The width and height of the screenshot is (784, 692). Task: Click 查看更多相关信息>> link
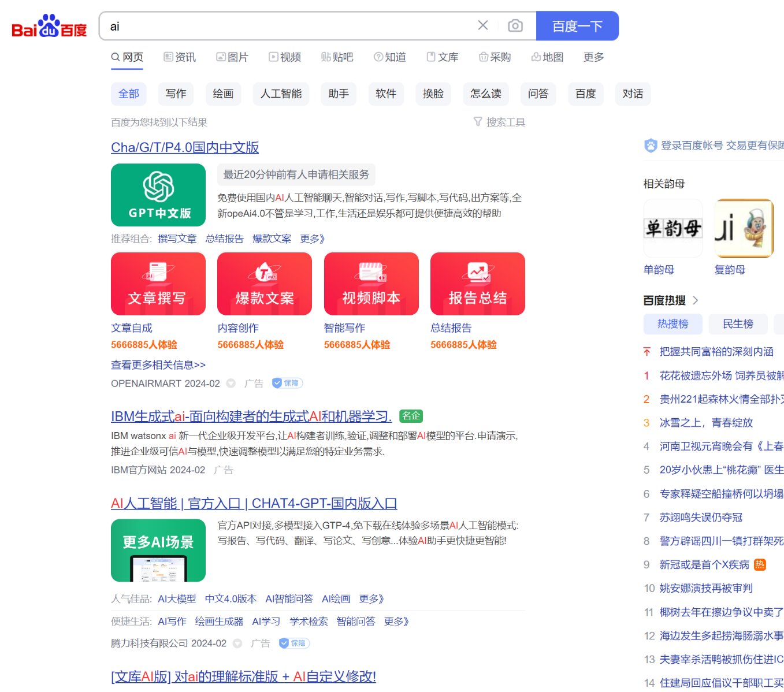pyautogui.click(x=158, y=364)
